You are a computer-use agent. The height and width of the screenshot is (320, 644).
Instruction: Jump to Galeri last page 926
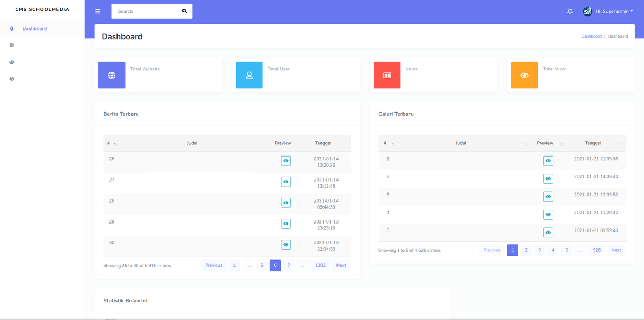(597, 250)
